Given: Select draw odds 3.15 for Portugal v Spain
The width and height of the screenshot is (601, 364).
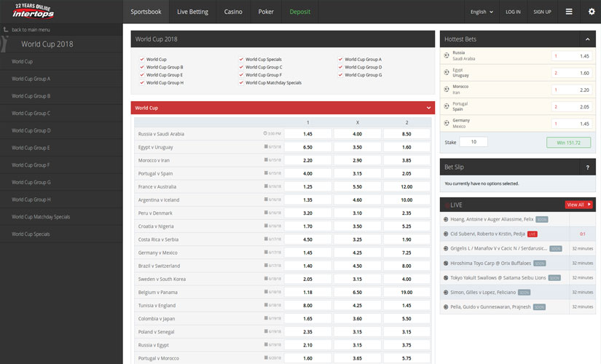Looking at the screenshot, I should pos(357,173).
